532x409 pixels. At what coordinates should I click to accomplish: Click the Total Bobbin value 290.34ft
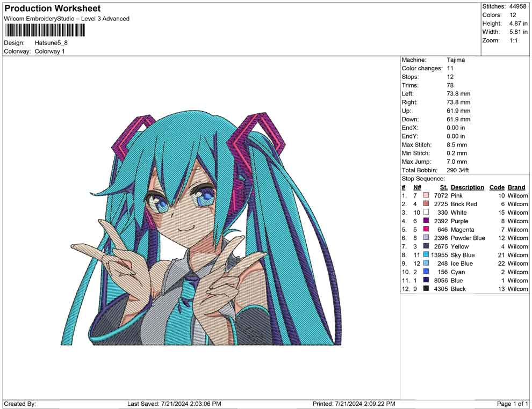click(458, 170)
